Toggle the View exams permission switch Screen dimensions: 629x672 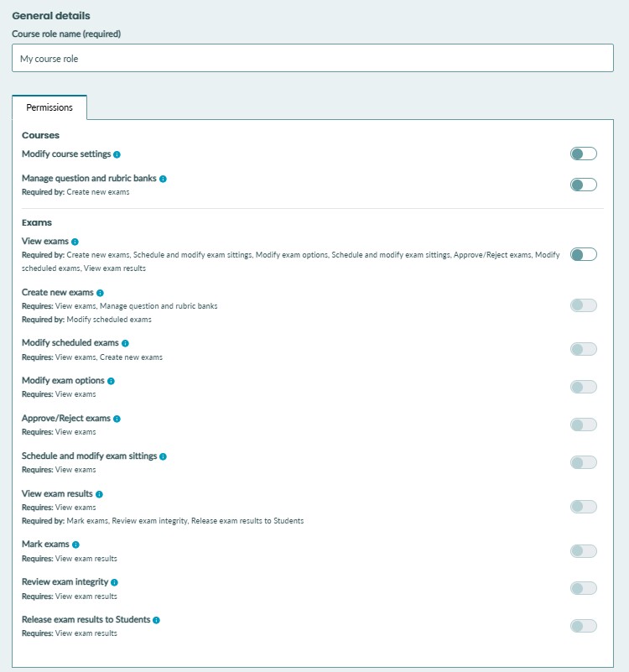(x=583, y=254)
